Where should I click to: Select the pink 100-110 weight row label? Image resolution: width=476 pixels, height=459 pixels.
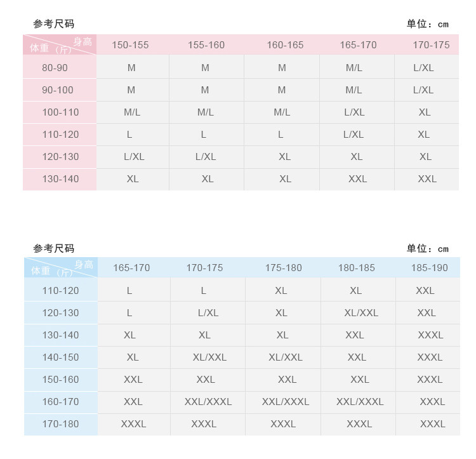point(60,112)
